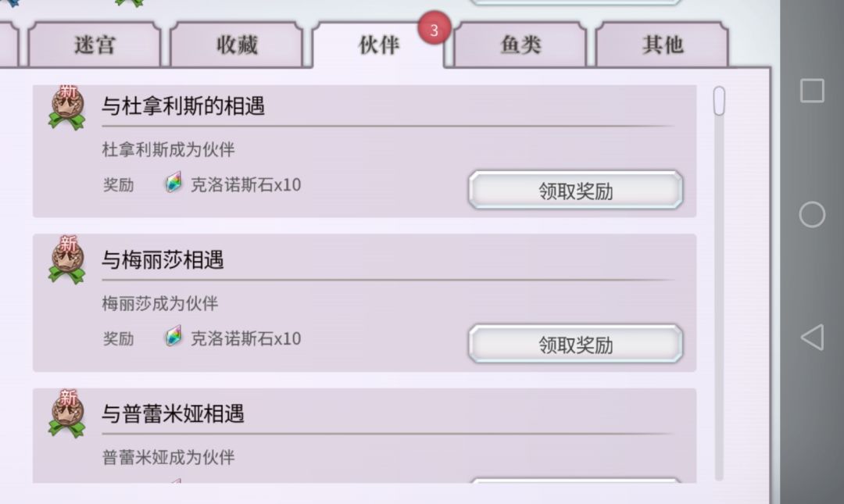Open Android recent apps square button
Image resolution: width=844 pixels, height=504 pixels.
(x=812, y=91)
